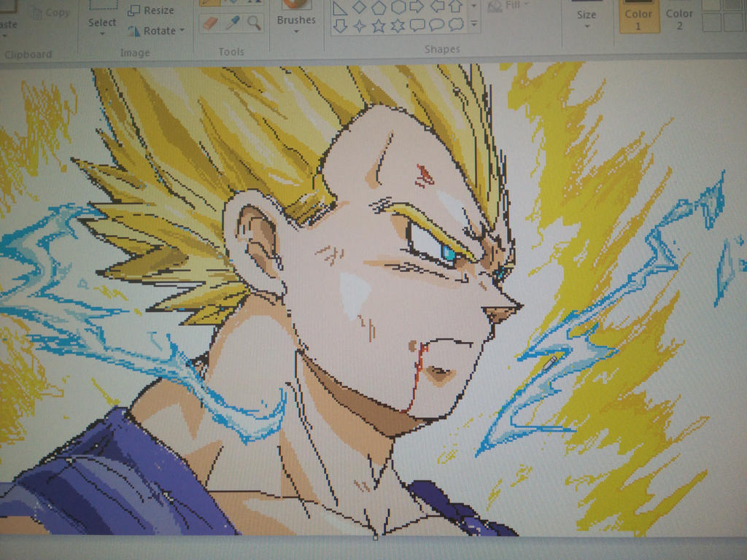Image resolution: width=747 pixels, height=560 pixels.
Task: Select the Magnifier tool
Action: pos(252,23)
